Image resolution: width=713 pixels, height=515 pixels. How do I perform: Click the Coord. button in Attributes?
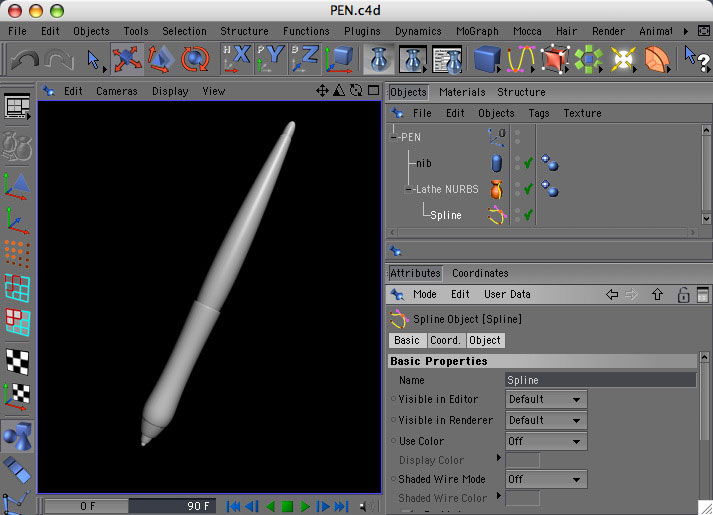(445, 340)
